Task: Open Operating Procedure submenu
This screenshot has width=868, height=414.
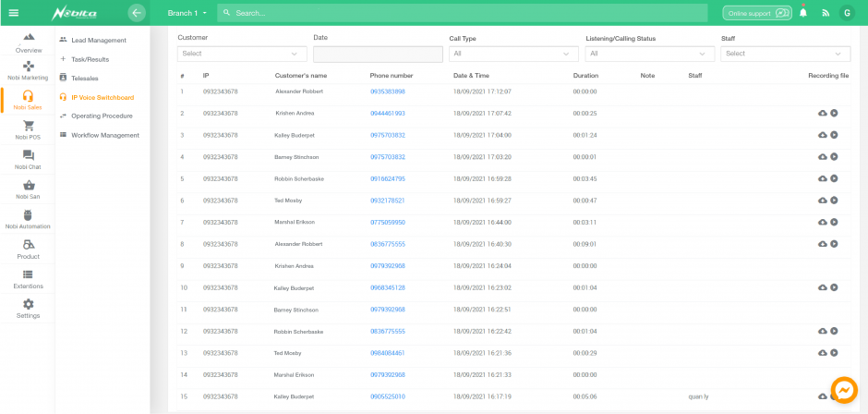Action: coord(96,116)
